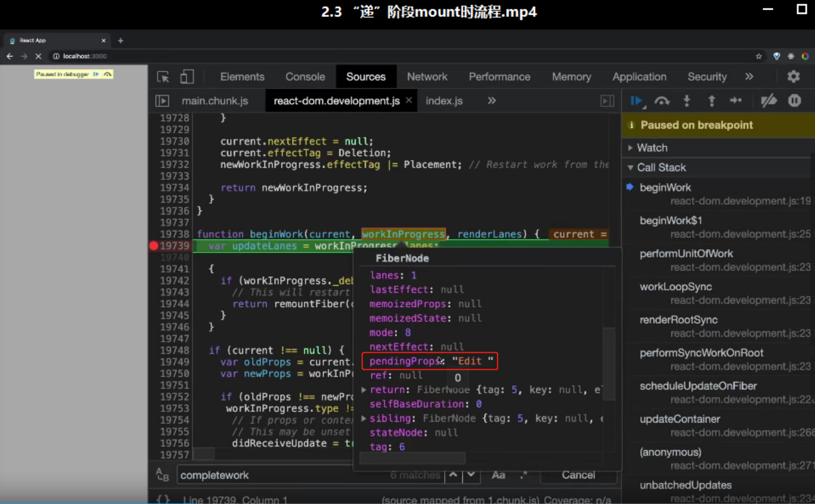The height and width of the screenshot is (504, 815).
Task: Step over next function call
Action: (662, 101)
